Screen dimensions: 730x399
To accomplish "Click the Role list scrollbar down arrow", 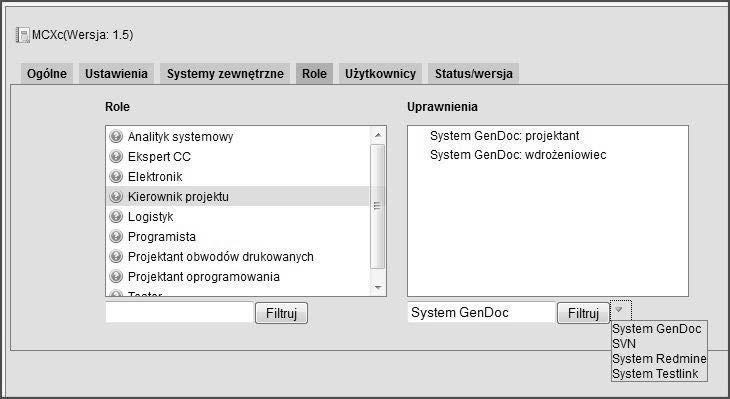I will click(378, 288).
